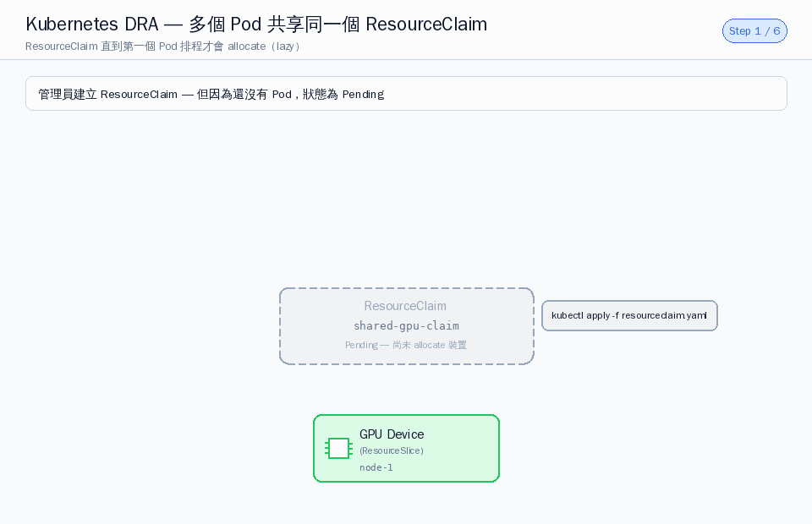Click the 'node-1' text
This screenshot has height=524, width=812.
[x=376, y=467]
